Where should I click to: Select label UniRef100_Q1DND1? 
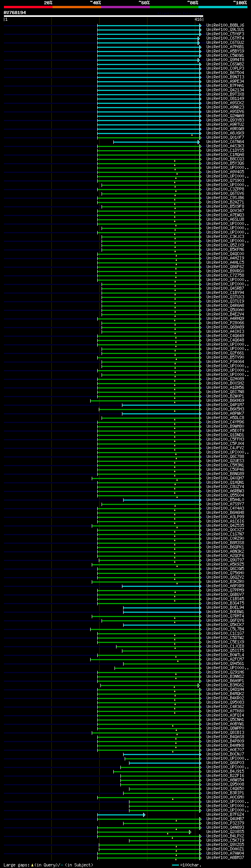pos(225,435)
